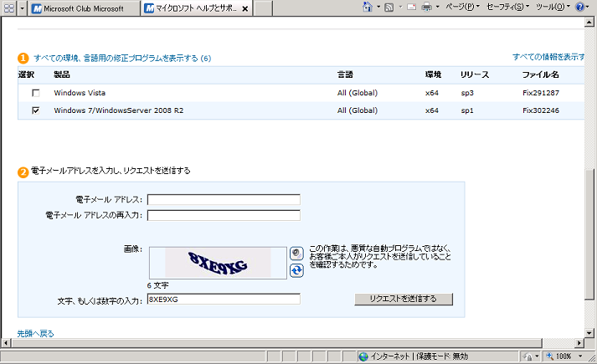
Task: Click the すべての情報を表示する link
Action: click(548, 57)
